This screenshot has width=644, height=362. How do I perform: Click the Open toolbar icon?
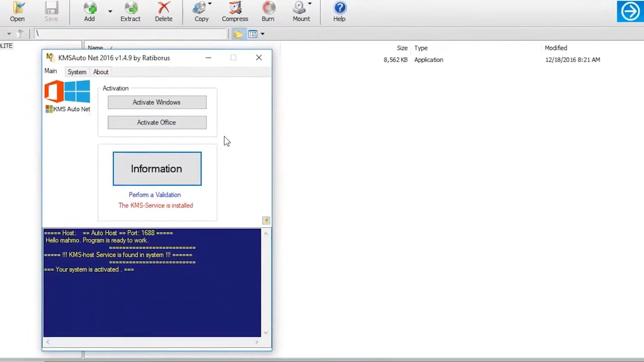point(17,12)
